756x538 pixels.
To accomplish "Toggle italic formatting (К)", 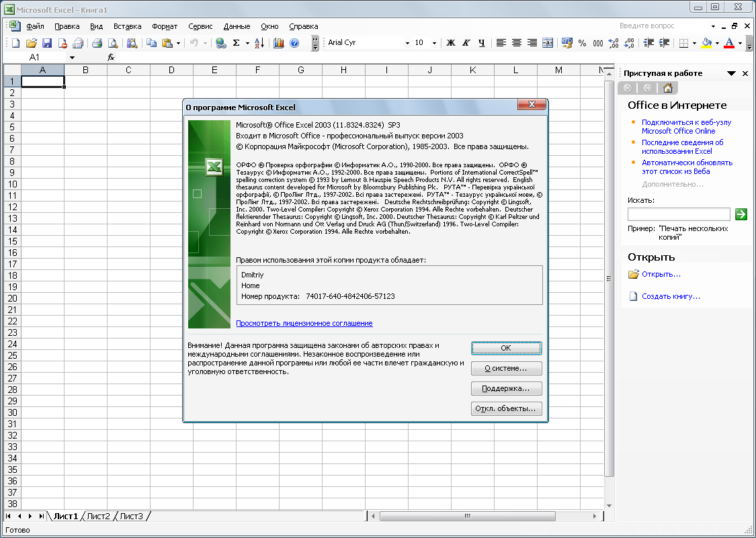I will coord(466,43).
